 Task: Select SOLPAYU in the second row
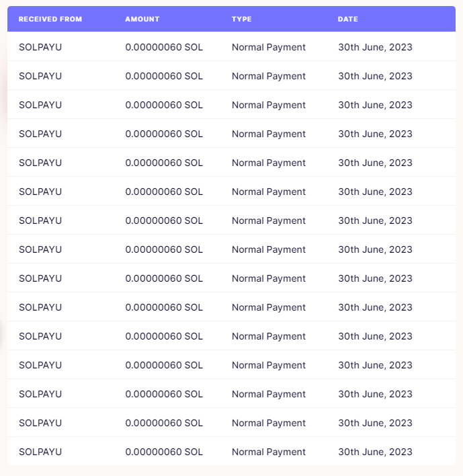point(40,76)
